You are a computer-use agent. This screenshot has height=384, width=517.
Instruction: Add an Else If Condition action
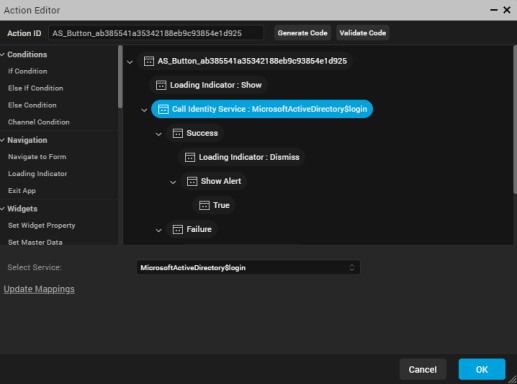35,88
